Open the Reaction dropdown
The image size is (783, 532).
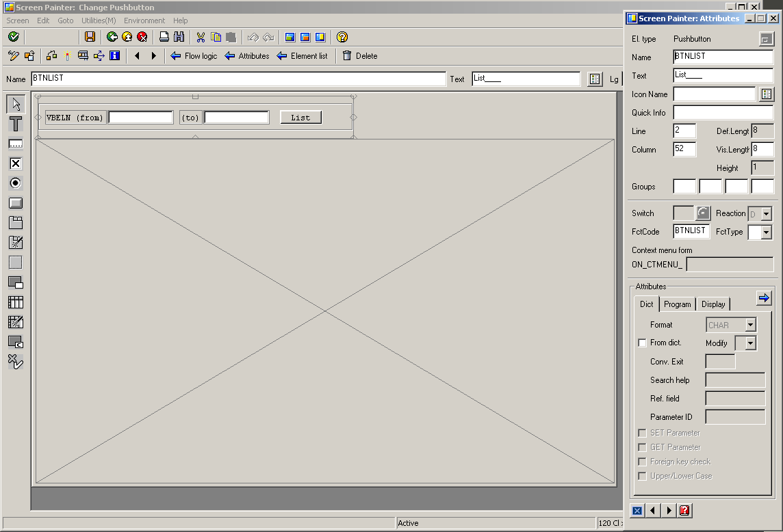766,213
